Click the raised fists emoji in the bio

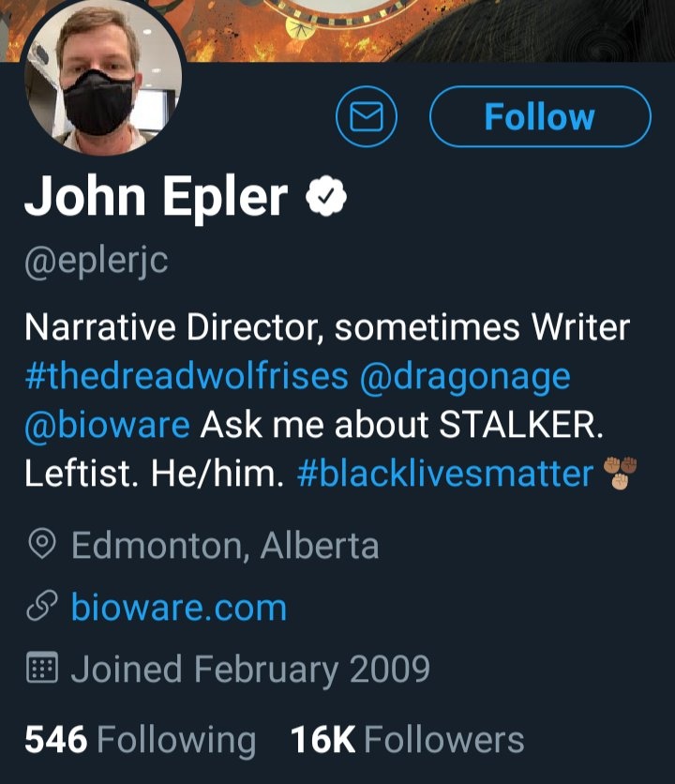click(x=622, y=475)
